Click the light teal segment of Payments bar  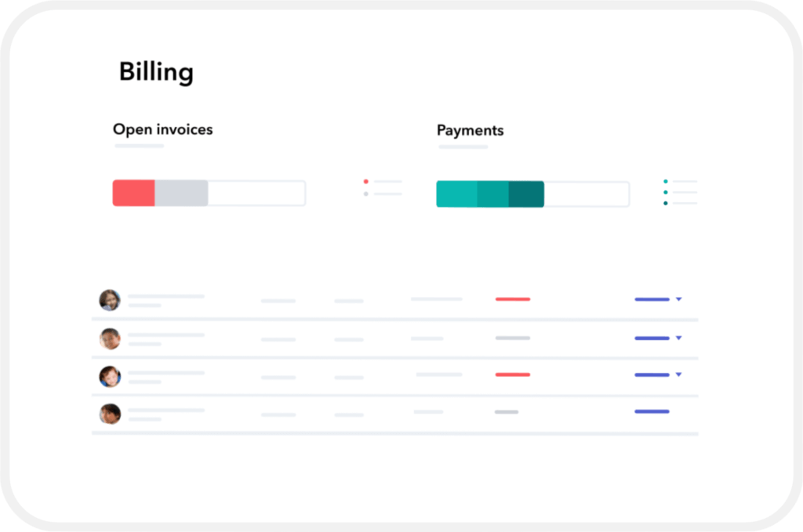click(x=457, y=194)
